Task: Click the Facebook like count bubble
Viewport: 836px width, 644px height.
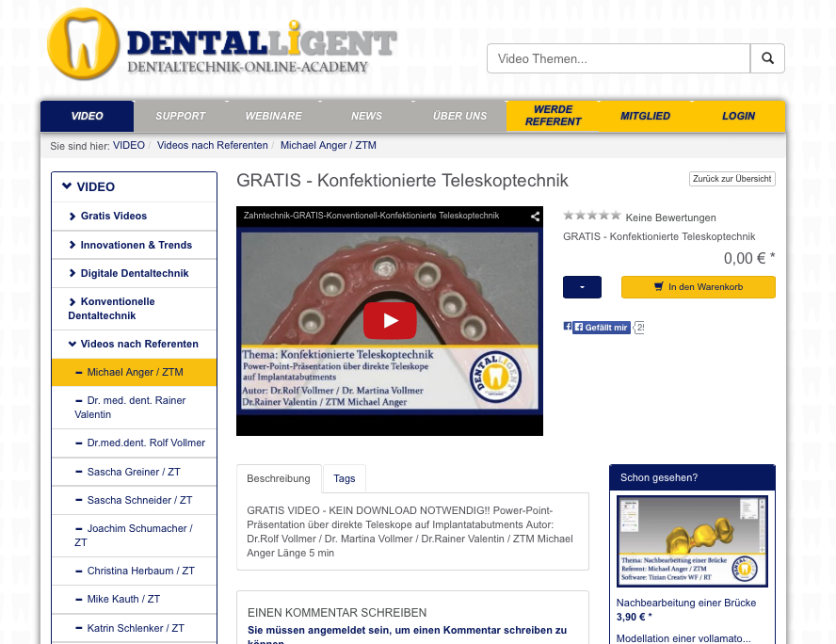Action: click(638, 328)
